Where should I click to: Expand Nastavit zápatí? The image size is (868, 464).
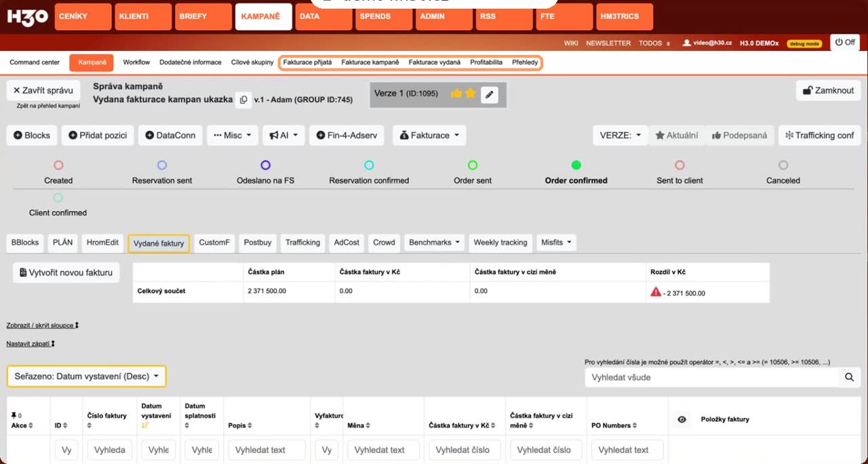click(x=31, y=344)
